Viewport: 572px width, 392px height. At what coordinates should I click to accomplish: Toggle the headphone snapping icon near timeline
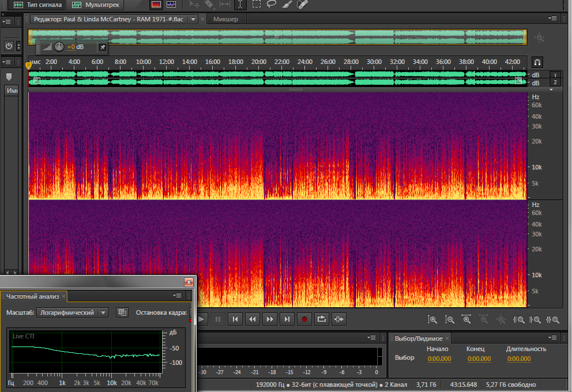(x=537, y=62)
